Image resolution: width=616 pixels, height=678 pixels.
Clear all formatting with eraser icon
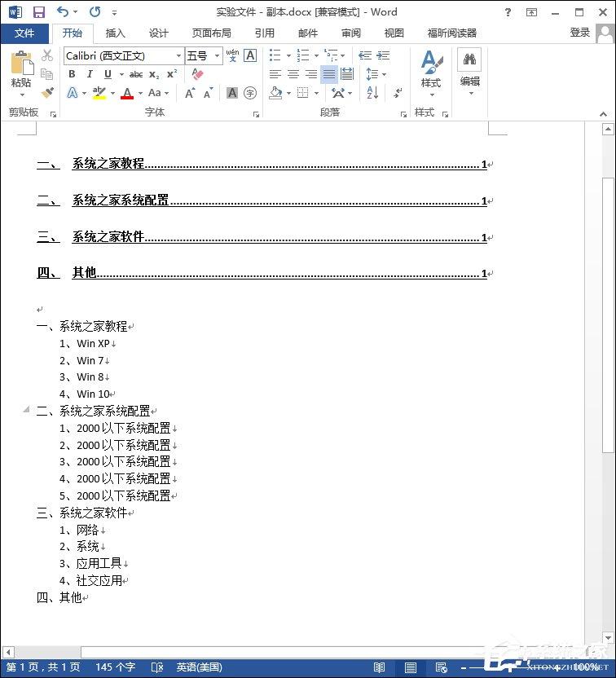(x=197, y=74)
